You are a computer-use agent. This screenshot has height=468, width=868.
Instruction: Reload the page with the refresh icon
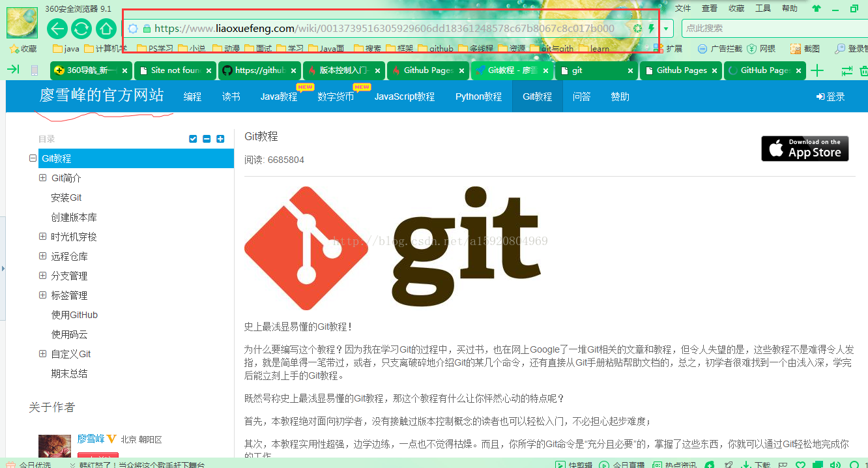(x=81, y=29)
